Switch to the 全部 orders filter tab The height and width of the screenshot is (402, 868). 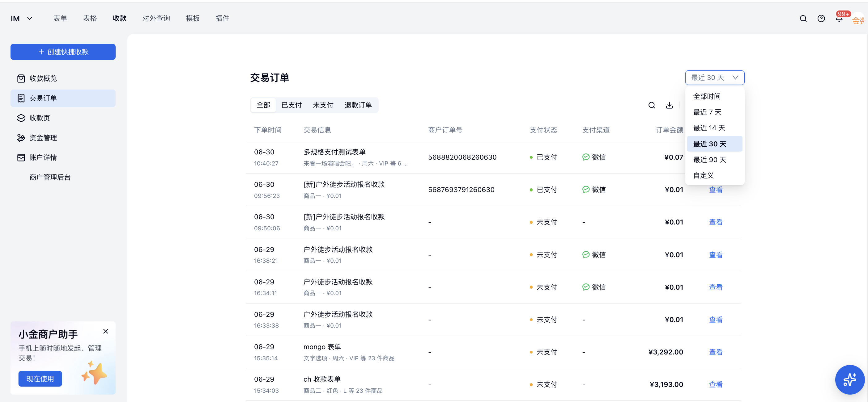point(263,105)
